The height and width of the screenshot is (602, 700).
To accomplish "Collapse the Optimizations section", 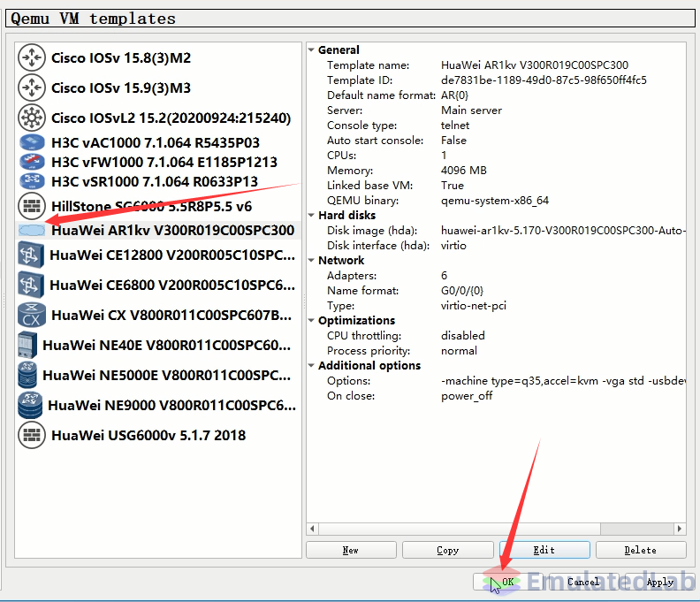I will coord(312,320).
